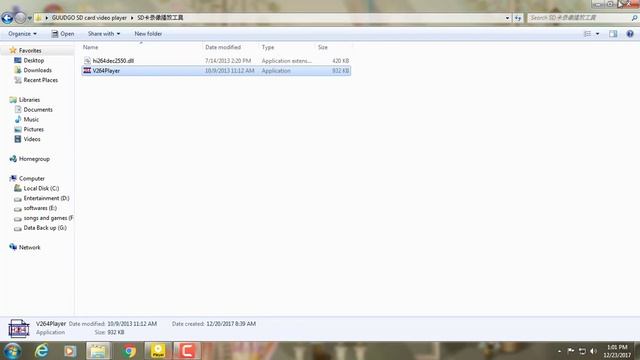This screenshot has width=640, height=360.
Task: Click in the Search box
Action: click(x=579, y=18)
